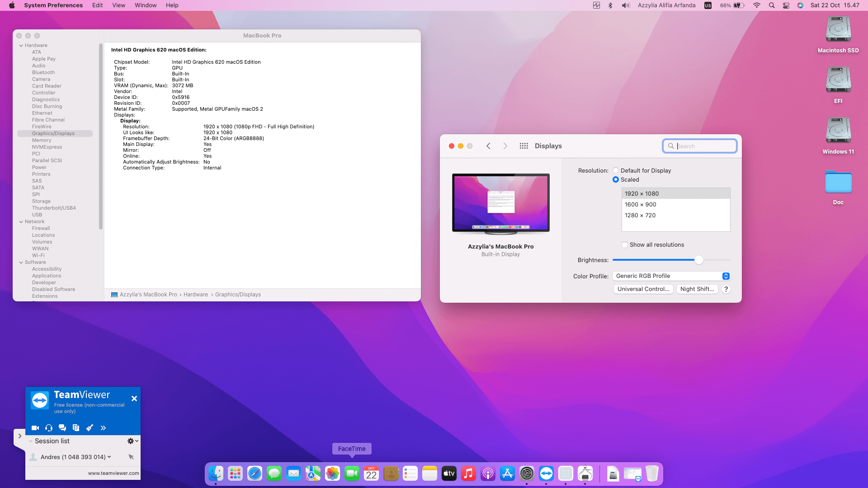Open Calendar from the Dock

[371, 474]
